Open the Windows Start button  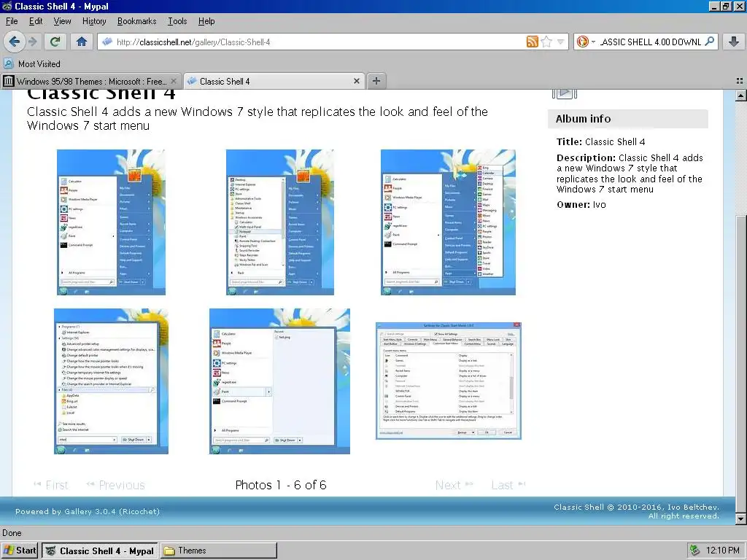coord(20,551)
